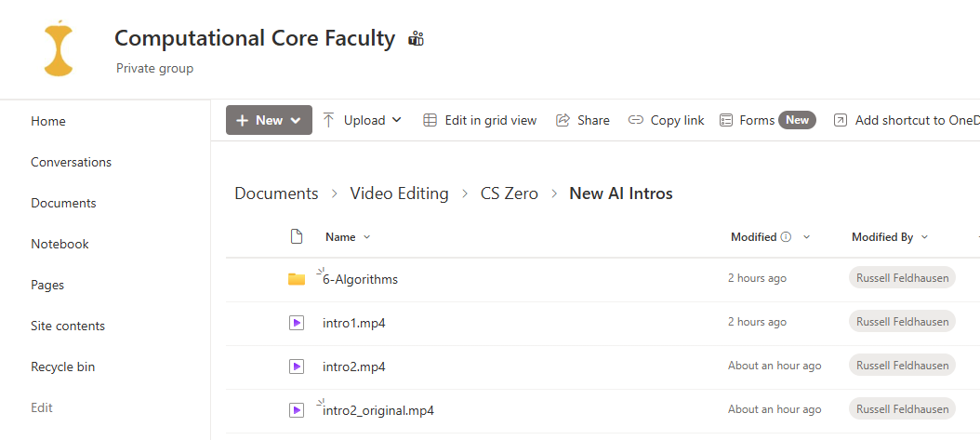This screenshot has height=440, width=980.
Task: Open the Modified By column dropdown
Action: [924, 237]
